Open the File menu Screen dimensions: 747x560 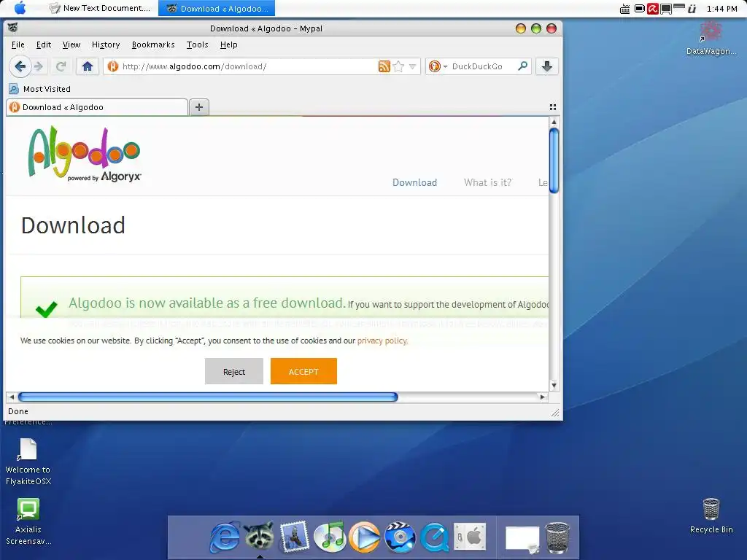click(18, 44)
